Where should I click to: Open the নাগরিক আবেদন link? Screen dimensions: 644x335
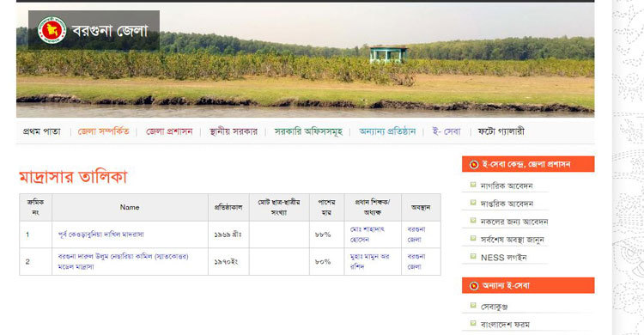(507, 186)
